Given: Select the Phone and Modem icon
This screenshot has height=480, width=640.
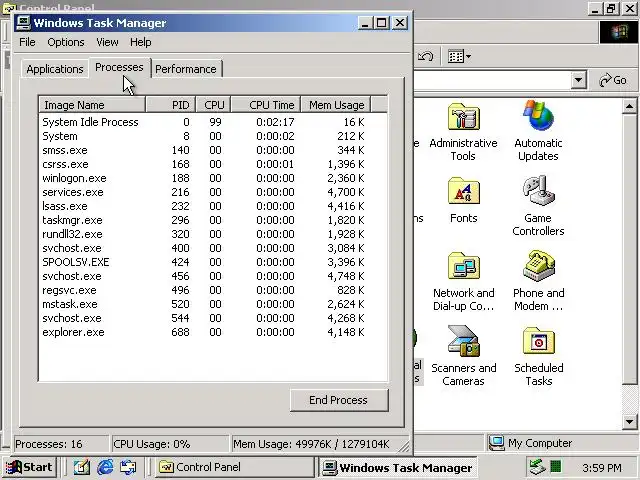Looking at the screenshot, I should point(538,282).
